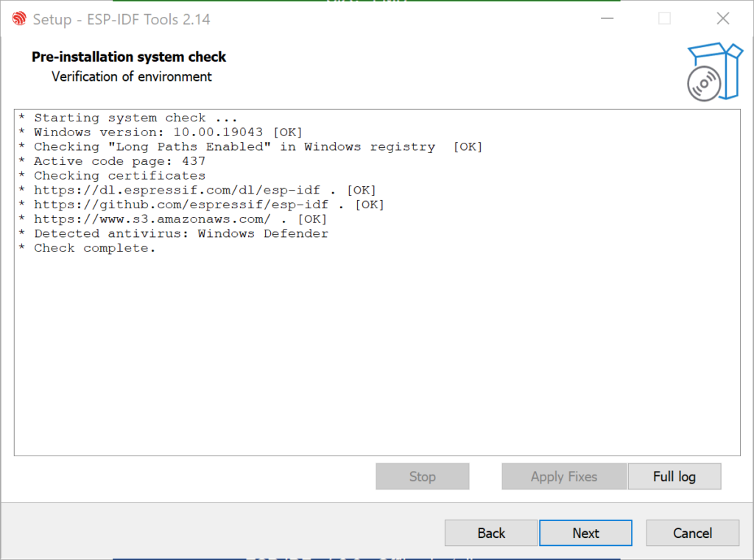Open the Full log
Image resolution: width=754 pixels, height=560 pixels.
(674, 476)
